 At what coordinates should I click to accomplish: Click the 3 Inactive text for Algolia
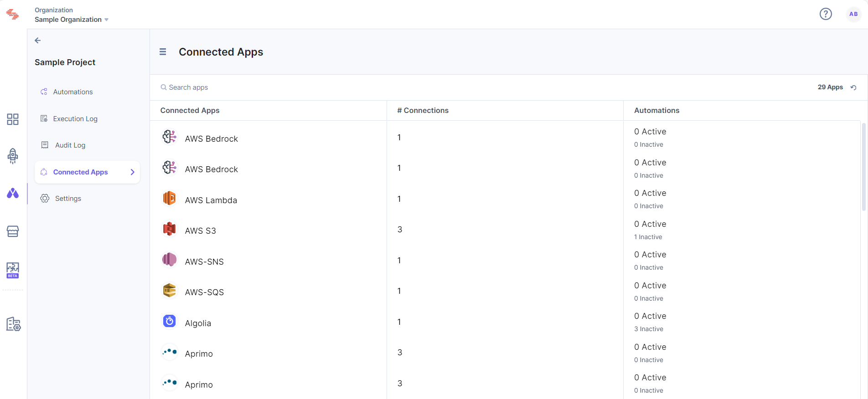click(x=649, y=329)
